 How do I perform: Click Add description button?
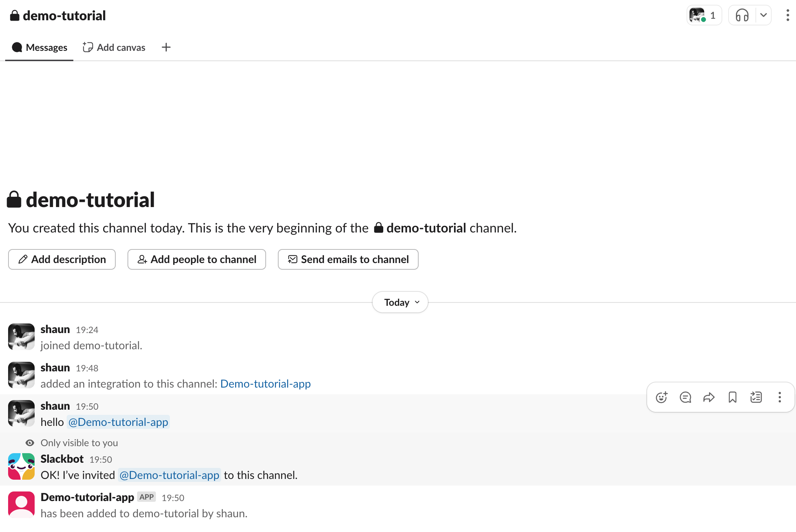[62, 259]
